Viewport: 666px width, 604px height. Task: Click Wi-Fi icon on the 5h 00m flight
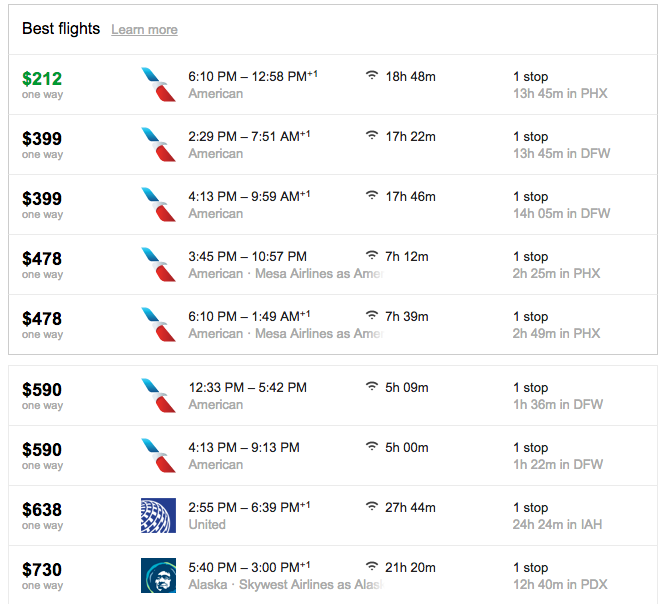coord(372,446)
